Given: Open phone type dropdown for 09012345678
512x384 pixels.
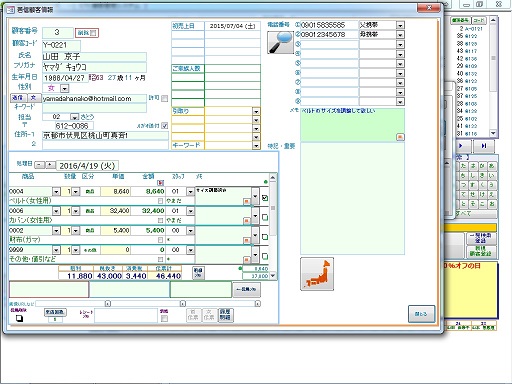Looking at the screenshot, I should [400, 35].
